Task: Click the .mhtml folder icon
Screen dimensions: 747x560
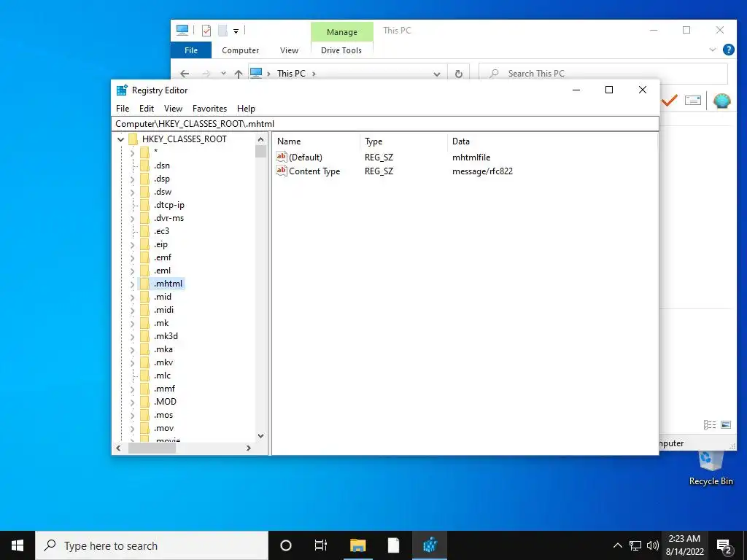Action: [144, 284]
